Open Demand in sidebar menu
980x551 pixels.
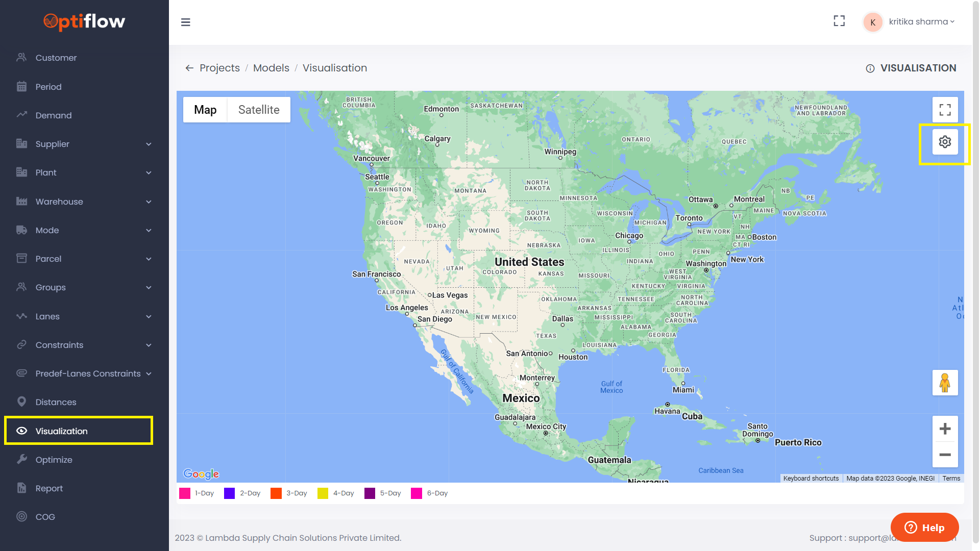pos(54,115)
